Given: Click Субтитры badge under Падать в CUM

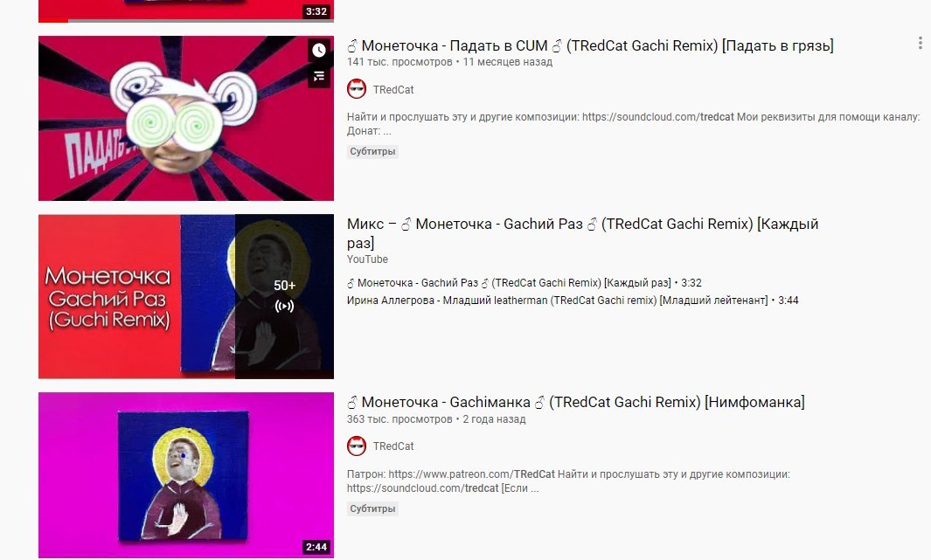Looking at the screenshot, I should point(372,151).
